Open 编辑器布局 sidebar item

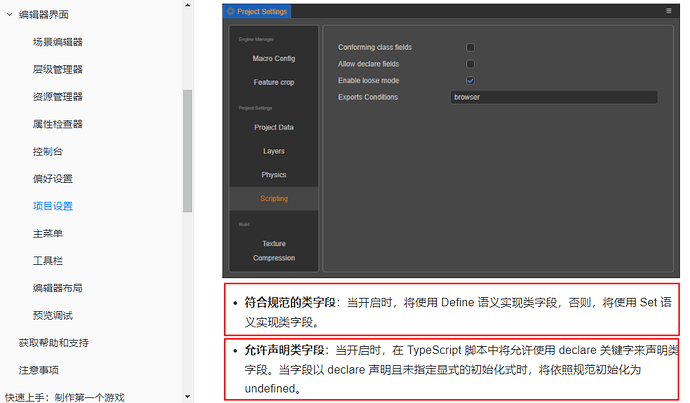(58, 288)
